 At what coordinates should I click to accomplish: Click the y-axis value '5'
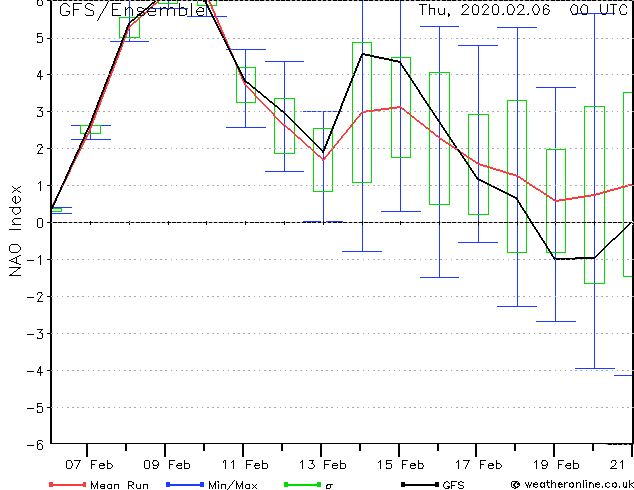(39, 38)
